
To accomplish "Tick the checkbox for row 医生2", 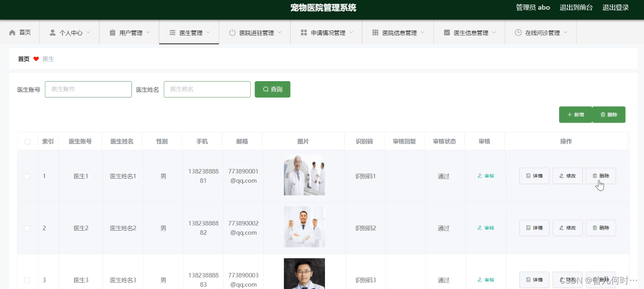I will tap(27, 228).
